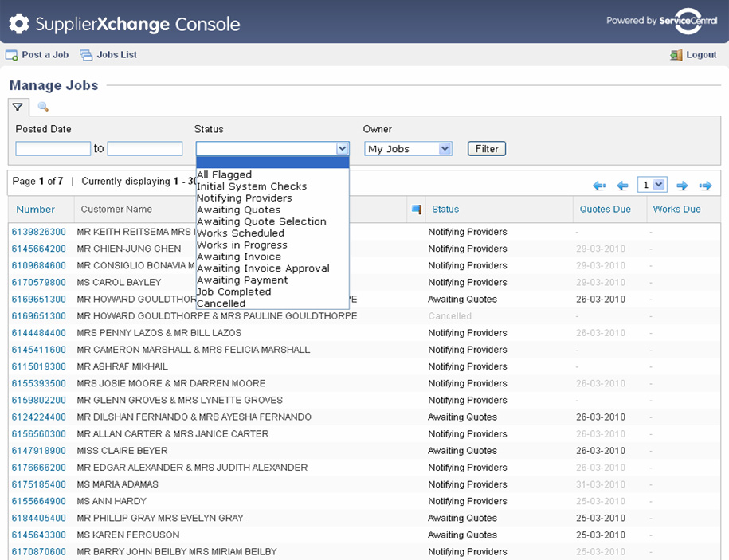Open job number 6184405400

click(38, 518)
